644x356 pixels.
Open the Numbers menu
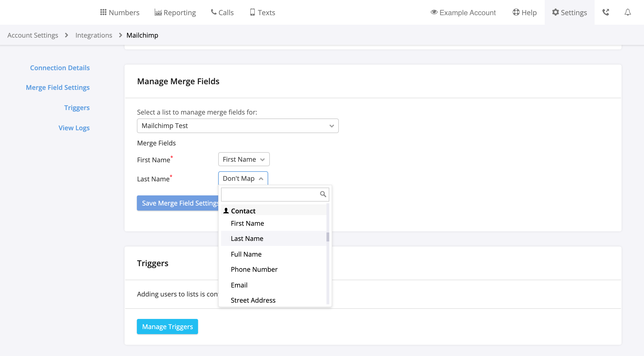[x=120, y=12]
